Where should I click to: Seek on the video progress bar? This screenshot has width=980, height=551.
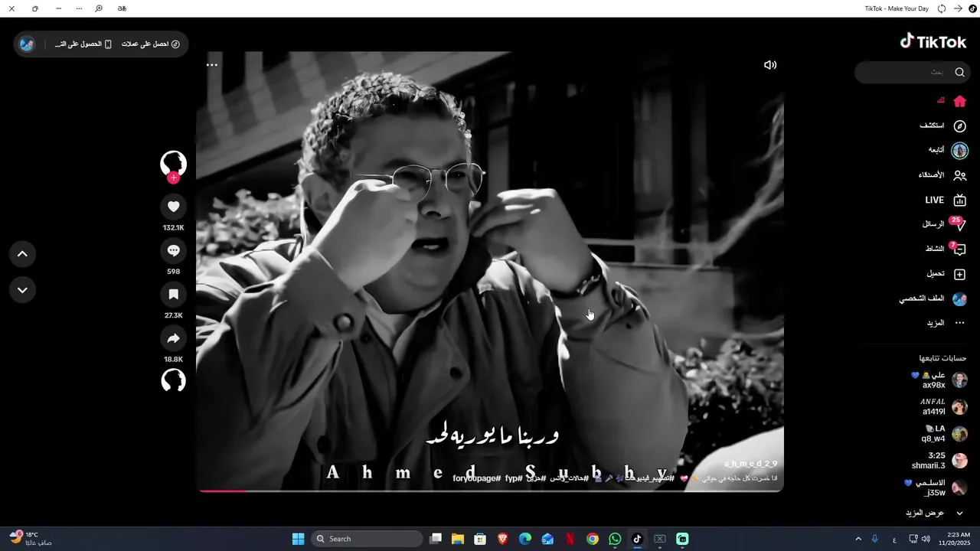[x=490, y=491]
